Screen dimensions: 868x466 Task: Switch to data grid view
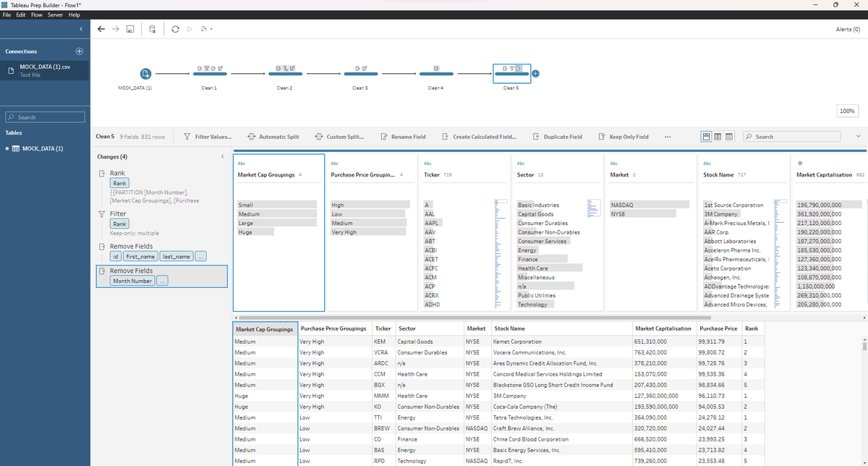point(718,136)
